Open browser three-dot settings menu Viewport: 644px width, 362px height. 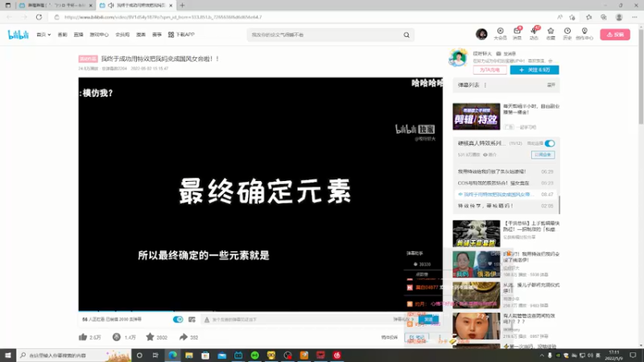634,17
